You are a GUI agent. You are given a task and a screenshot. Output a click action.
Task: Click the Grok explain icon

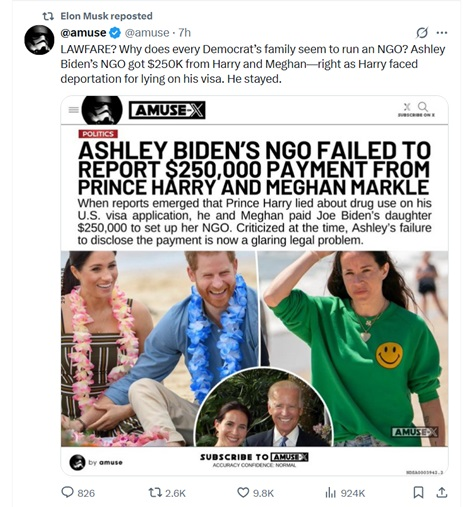click(x=422, y=33)
